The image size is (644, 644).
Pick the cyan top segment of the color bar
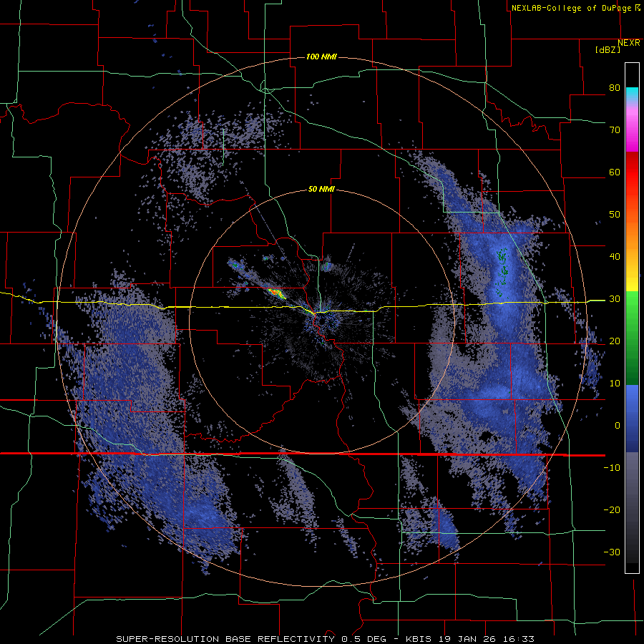tap(632, 94)
